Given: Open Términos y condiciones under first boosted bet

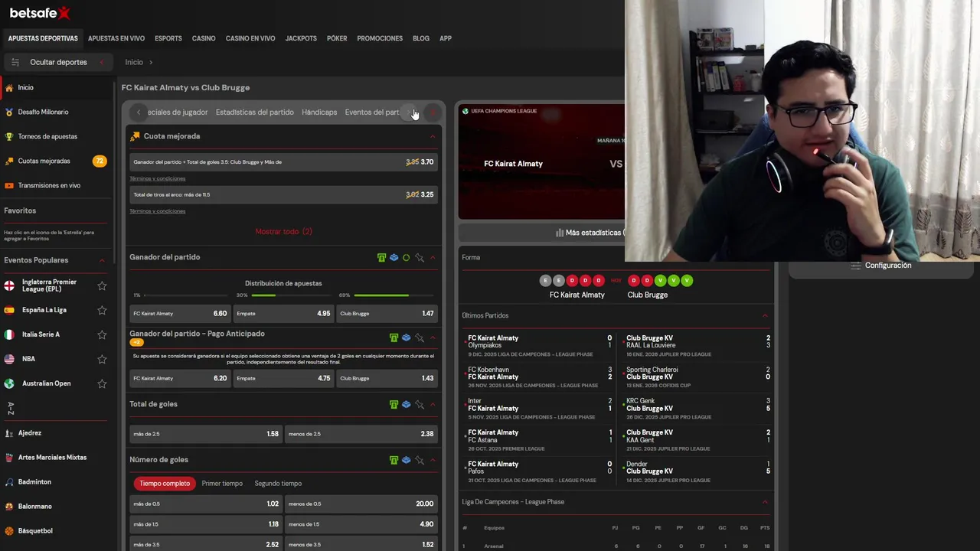Looking at the screenshot, I should (157, 179).
